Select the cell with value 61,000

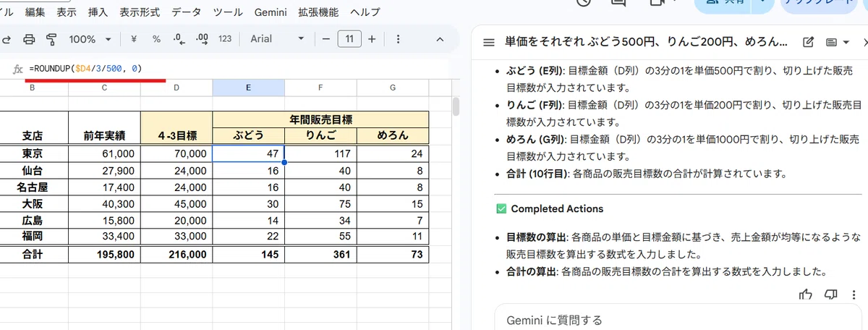coord(104,153)
